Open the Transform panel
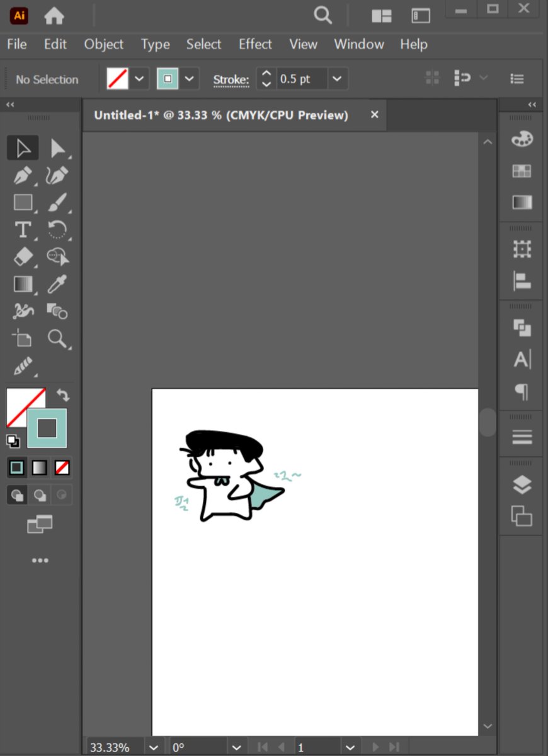The image size is (548, 756). [x=522, y=249]
